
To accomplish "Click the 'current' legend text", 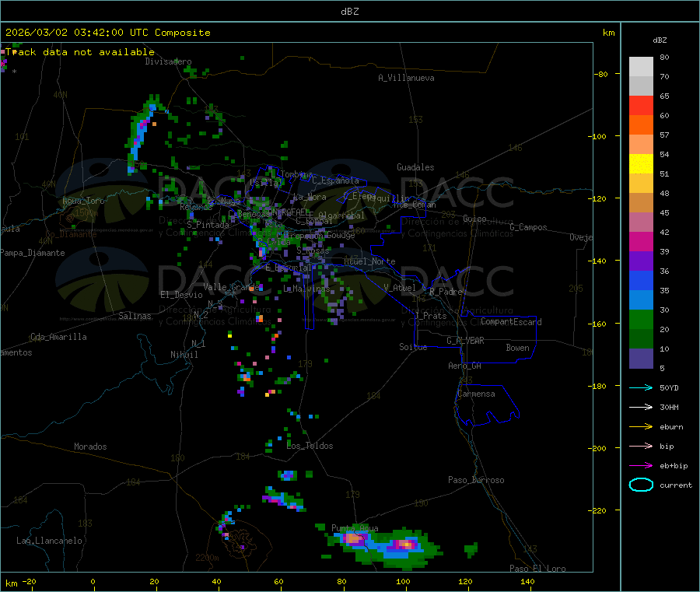I will tap(676, 485).
